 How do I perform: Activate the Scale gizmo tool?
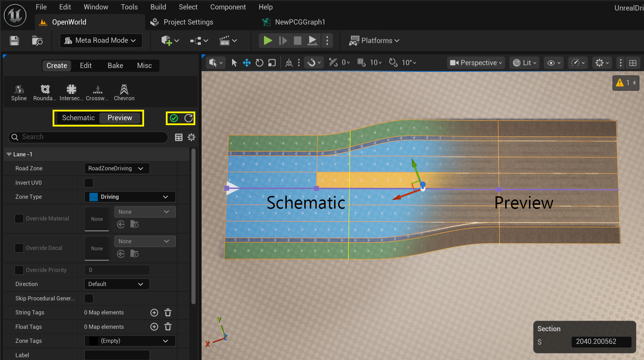click(x=272, y=63)
